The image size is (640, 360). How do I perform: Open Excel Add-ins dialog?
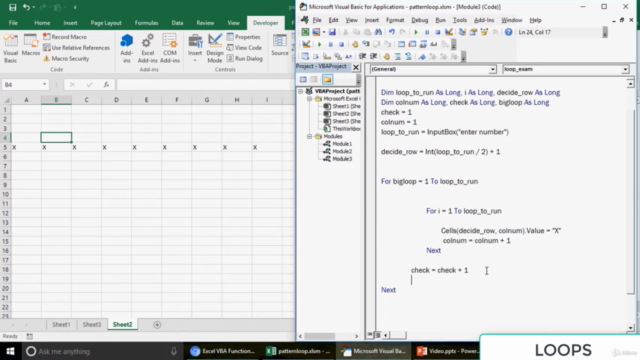(x=147, y=49)
